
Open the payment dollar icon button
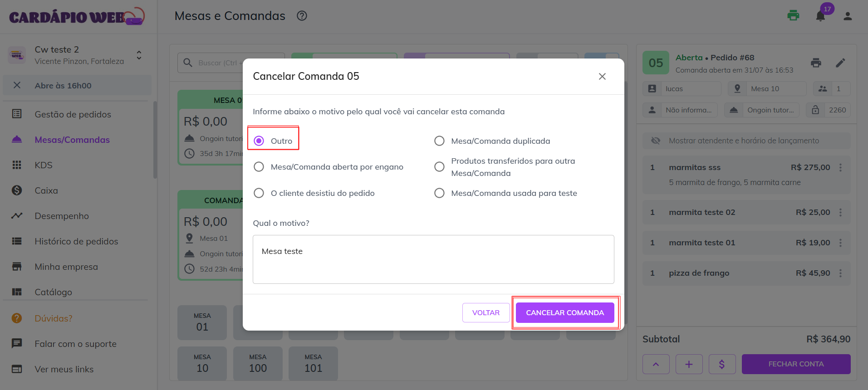tap(722, 364)
